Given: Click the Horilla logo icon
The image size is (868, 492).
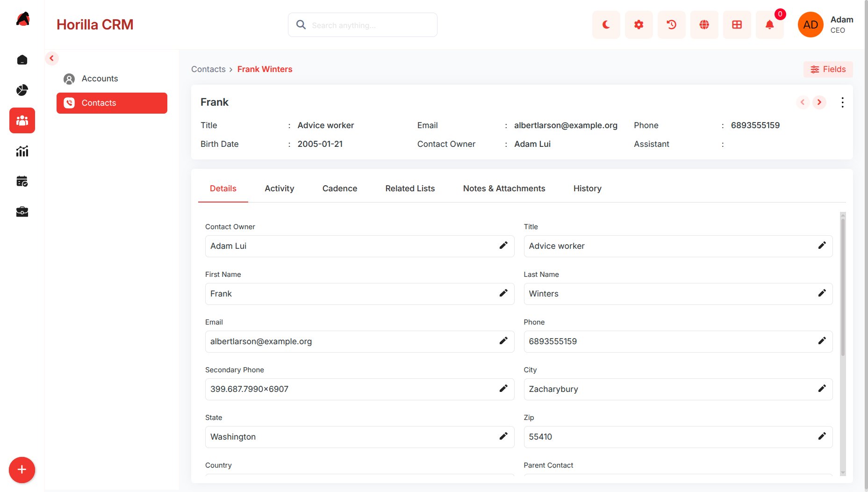Looking at the screenshot, I should 22,19.
